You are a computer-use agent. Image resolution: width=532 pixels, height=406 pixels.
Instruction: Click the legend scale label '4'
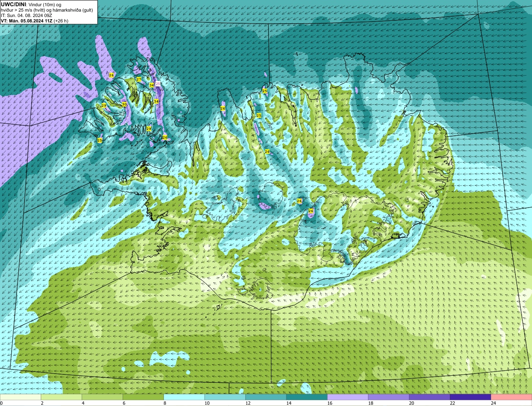point(83,403)
